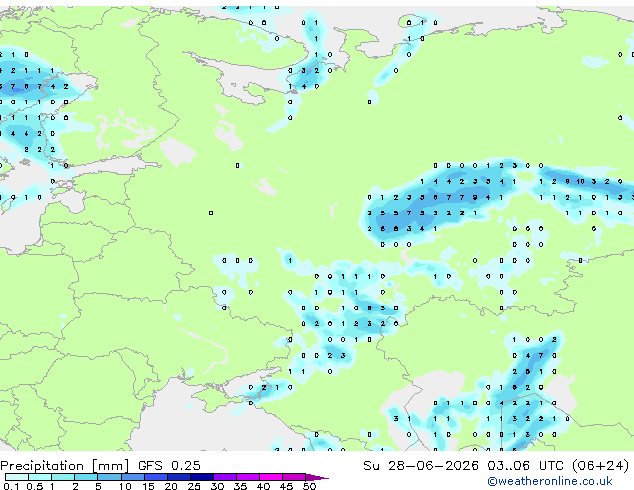This screenshot has height=490, width=634.
Task: Click the 'Precipitation [mm]' title text
Action: click(65, 466)
